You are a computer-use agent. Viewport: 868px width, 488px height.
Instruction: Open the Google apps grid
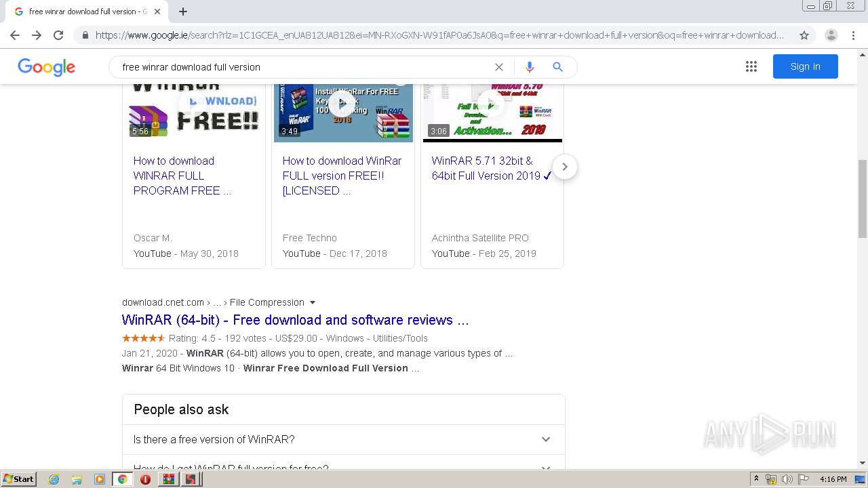pyautogui.click(x=751, y=66)
